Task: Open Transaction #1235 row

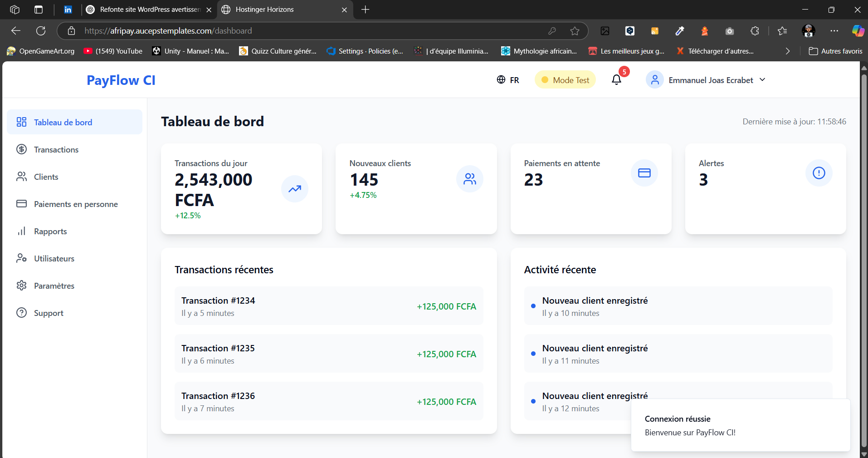Action: [x=329, y=354]
